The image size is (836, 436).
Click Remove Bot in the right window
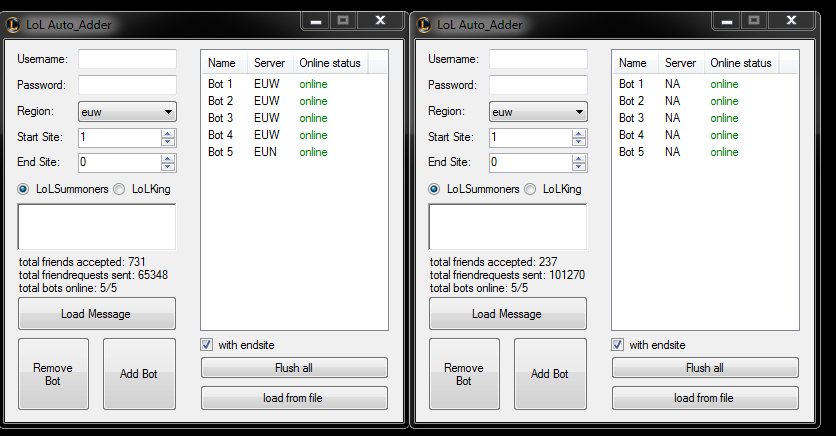(464, 374)
